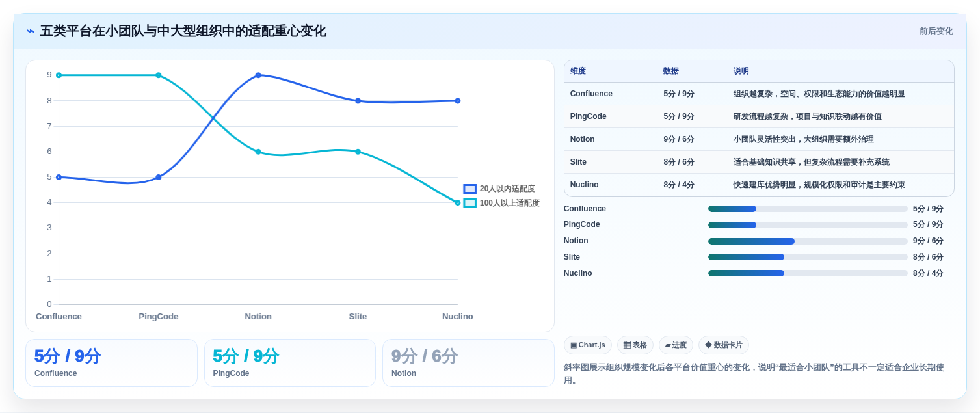
Task: Click description 研发流程越复杂，项目与知识联动越有价值
Action: point(808,116)
